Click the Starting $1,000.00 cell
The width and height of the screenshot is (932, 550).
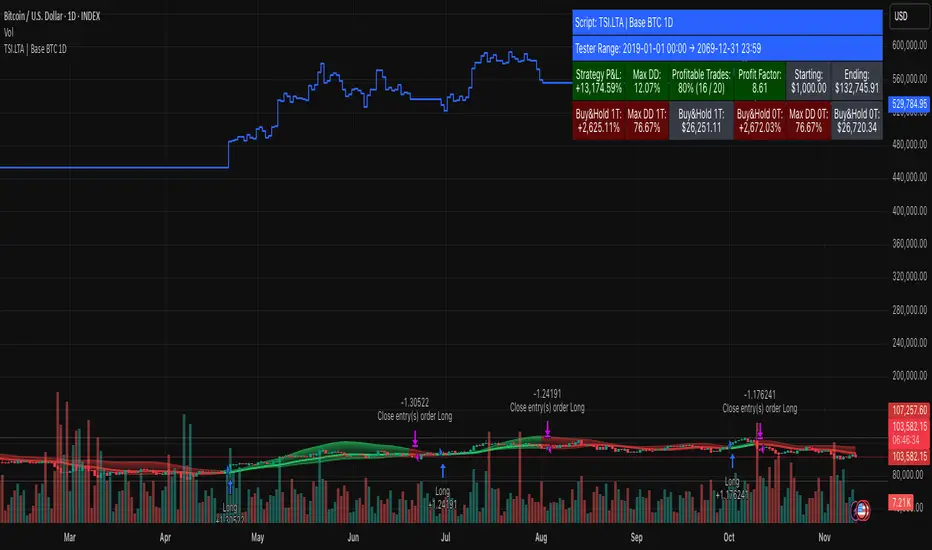coord(808,81)
